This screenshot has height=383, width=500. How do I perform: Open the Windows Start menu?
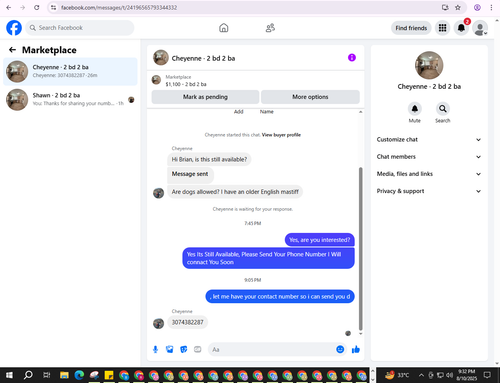(9, 375)
